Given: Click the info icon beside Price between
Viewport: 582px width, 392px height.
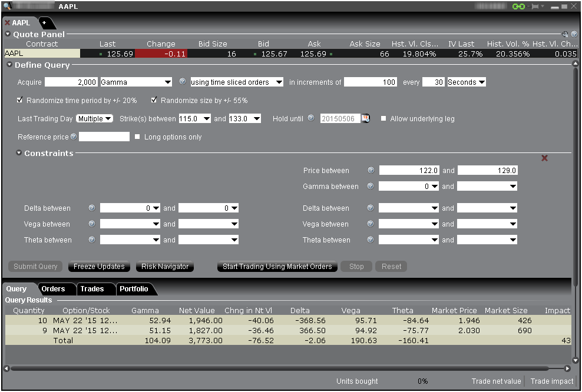Looking at the screenshot, I should pos(371,170).
